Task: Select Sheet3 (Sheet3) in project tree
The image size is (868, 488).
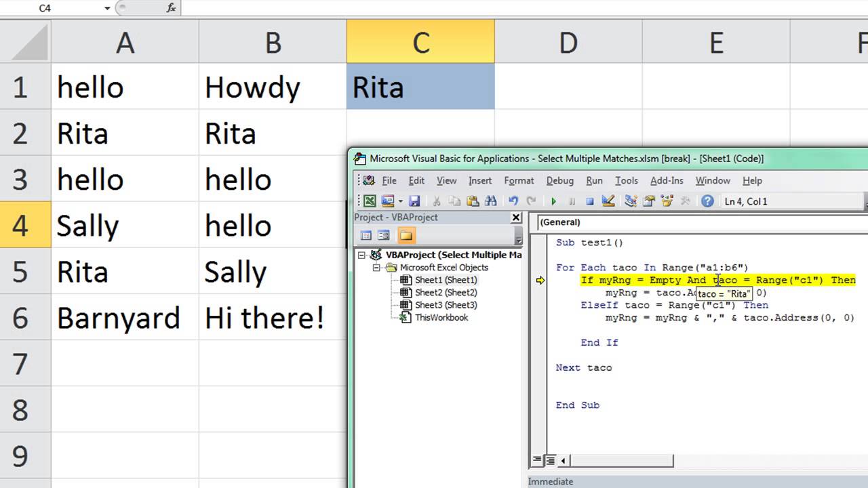Action: click(446, 305)
